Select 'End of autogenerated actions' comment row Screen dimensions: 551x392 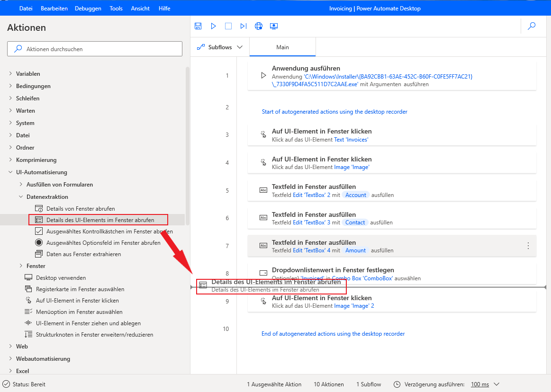[333, 334]
